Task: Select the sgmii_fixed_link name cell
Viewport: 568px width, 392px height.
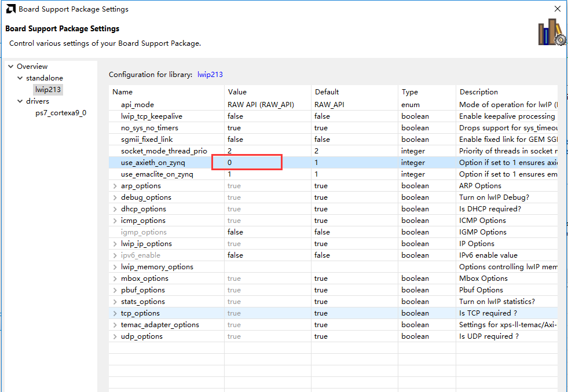Action: pos(146,140)
